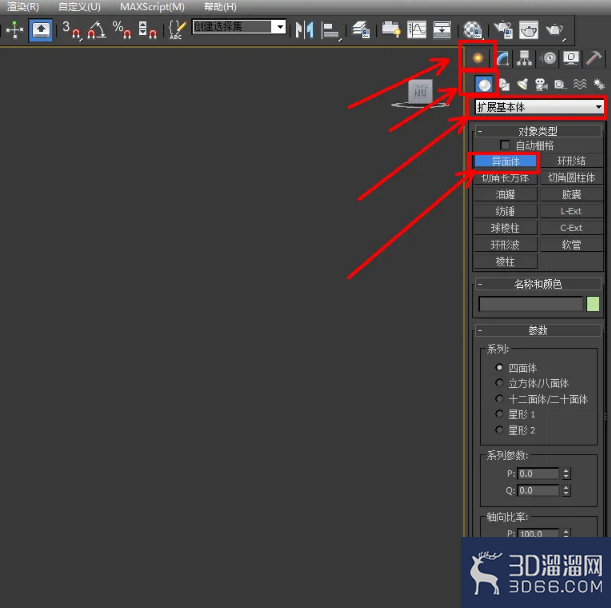Viewport: 611px width, 608px height.
Task: Click the 油罐 object button
Action: click(505, 194)
